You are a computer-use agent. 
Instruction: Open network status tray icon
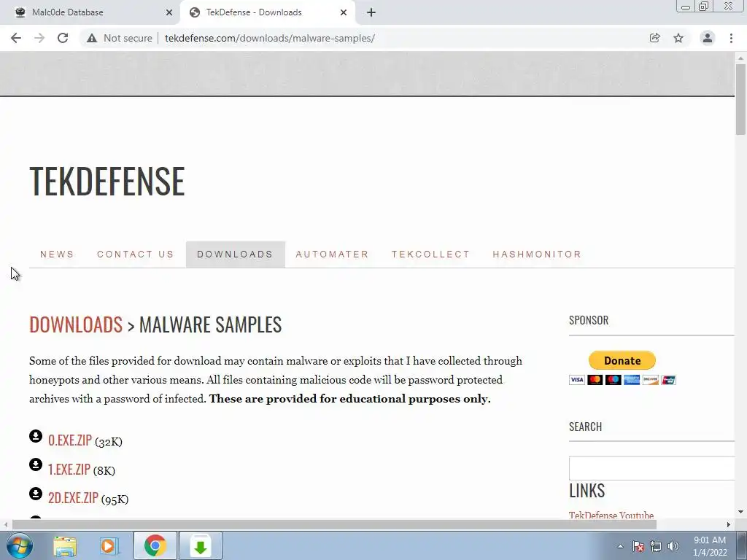click(656, 546)
